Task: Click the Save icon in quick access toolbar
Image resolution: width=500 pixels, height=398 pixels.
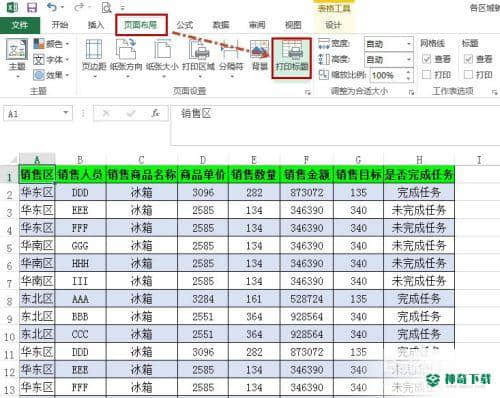Action: [x=32, y=7]
